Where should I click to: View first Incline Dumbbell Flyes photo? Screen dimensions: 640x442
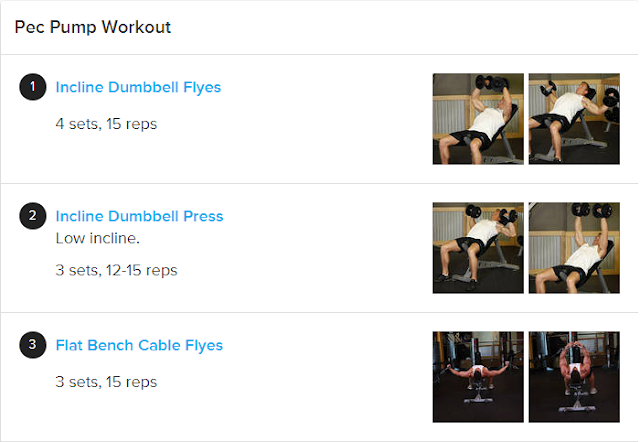click(478, 118)
